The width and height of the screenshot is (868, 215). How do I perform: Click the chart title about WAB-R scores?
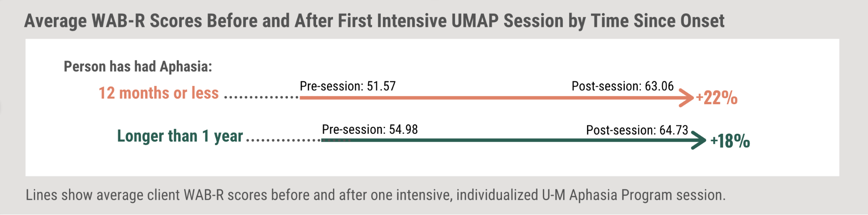tap(374, 20)
